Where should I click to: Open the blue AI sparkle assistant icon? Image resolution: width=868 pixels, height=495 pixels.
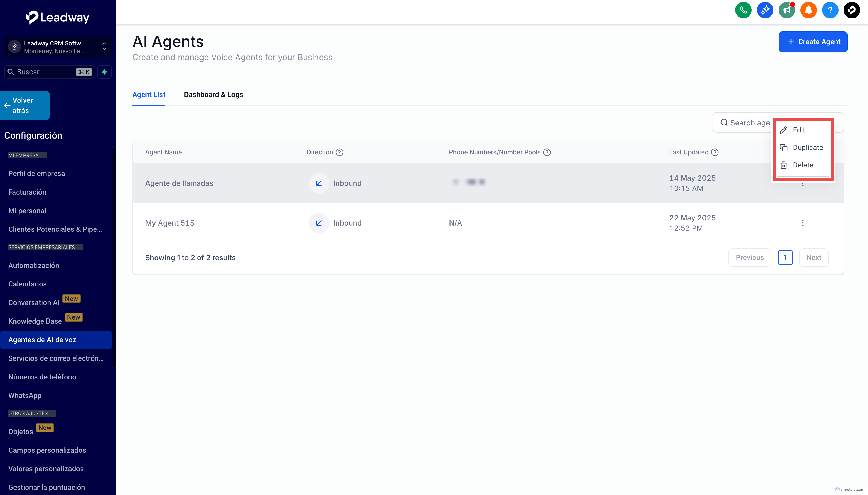click(x=765, y=10)
